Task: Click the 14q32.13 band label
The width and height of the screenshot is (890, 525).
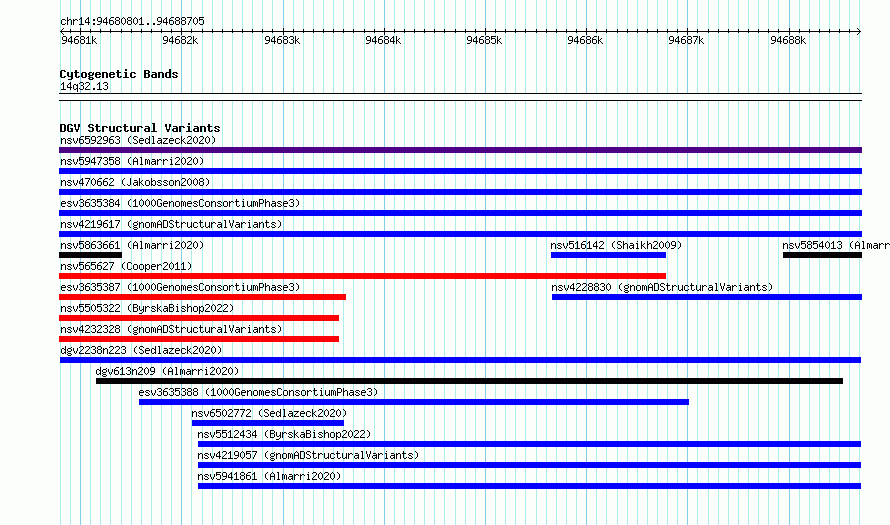Action: 84,86
